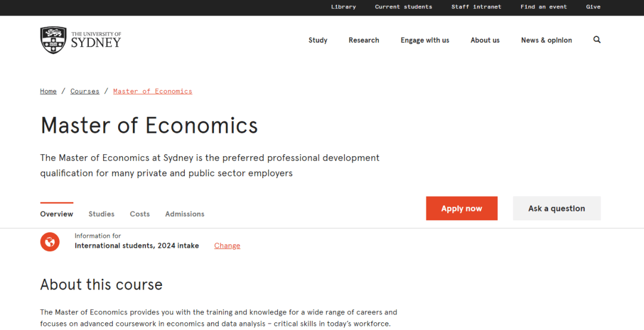Click the University of Sydney logo

tap(80, 40)
